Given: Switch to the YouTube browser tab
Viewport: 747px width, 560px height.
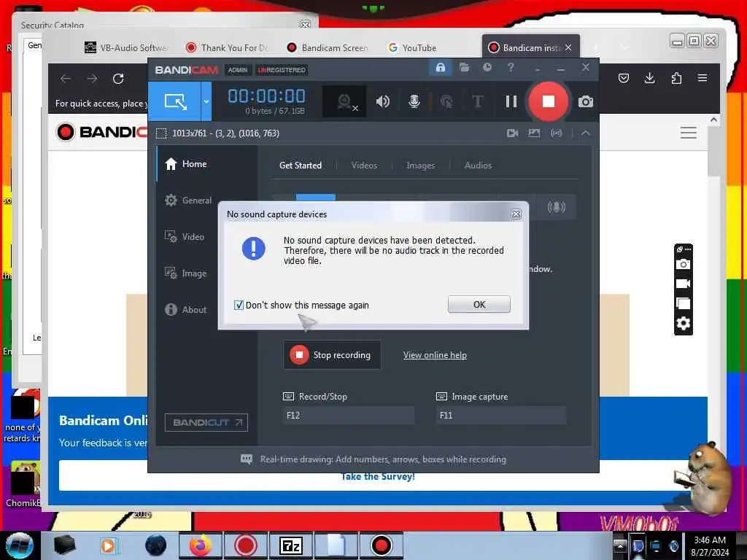Looking at the screenshot, I should point(413,47).
